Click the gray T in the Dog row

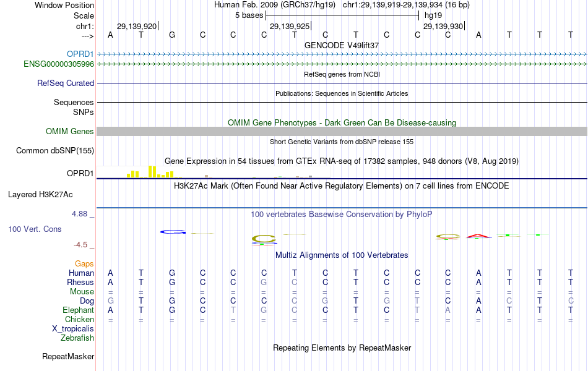[x=417, y=301]
